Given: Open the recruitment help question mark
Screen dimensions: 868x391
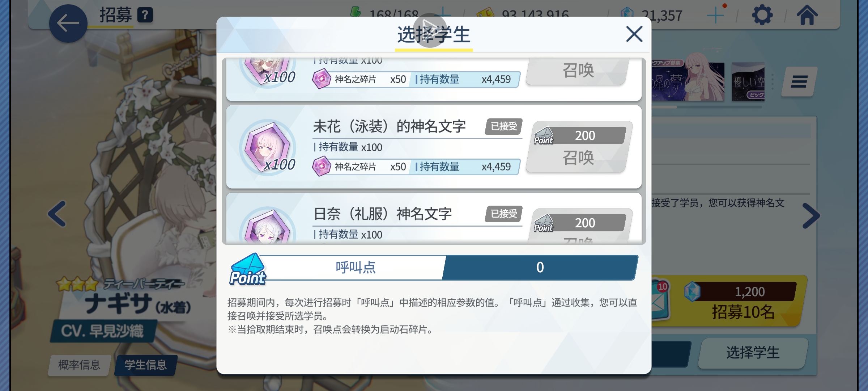Looking at the screenshot, I should 145,15.
